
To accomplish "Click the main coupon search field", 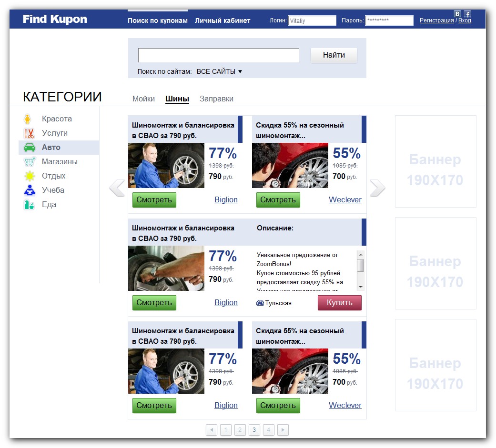I will [219, 55].
